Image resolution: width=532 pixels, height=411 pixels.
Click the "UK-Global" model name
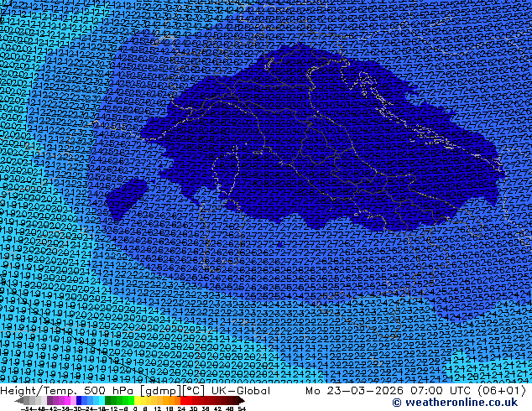pos(241,391)
